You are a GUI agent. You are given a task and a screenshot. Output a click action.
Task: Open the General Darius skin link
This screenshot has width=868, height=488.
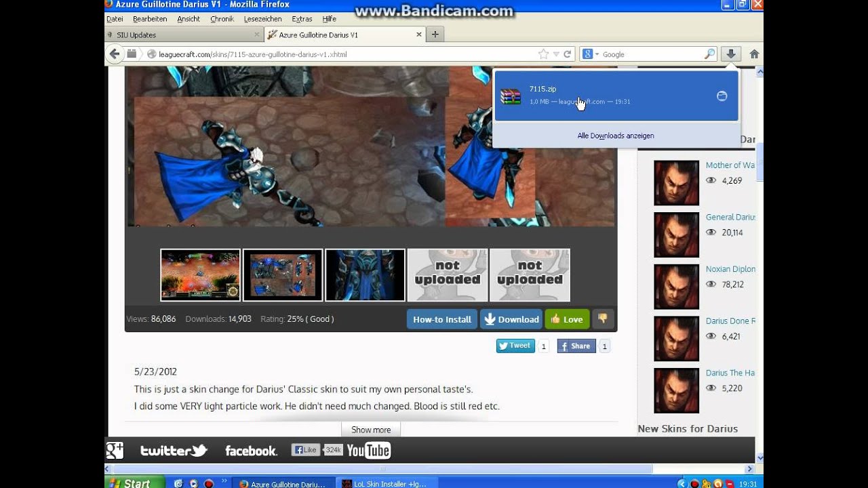[x=730, y=217]
